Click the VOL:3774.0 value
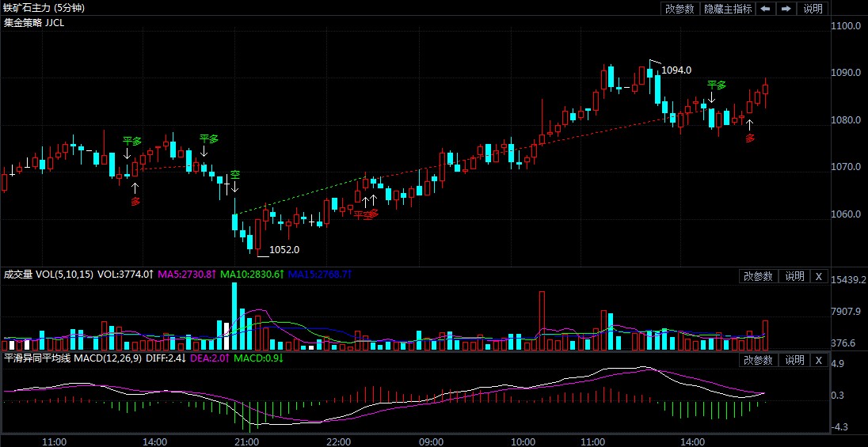The width and height of the screenshot is (868, 447). pyautogui.click(x=126, y=274)
